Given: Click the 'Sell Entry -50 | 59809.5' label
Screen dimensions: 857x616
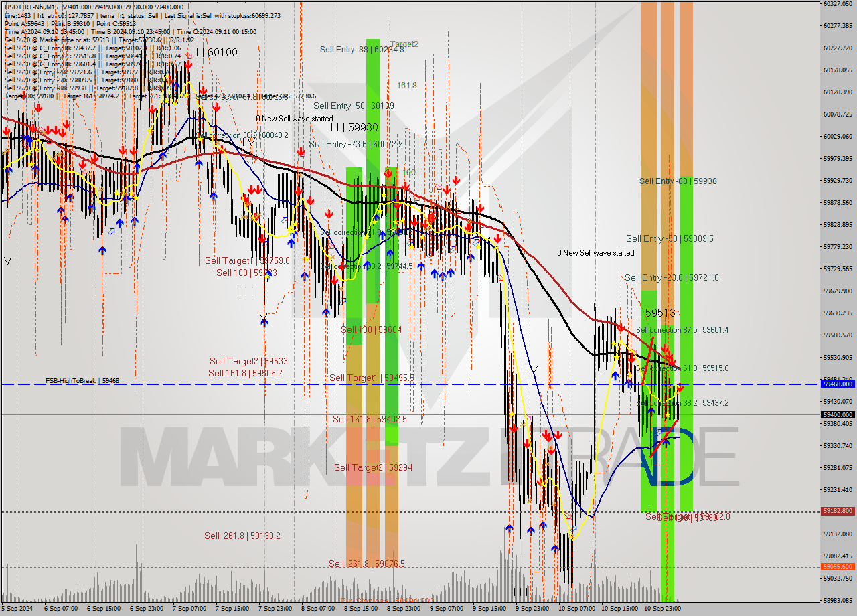Looking at the screenshot, I should click(x=670, y=238).
